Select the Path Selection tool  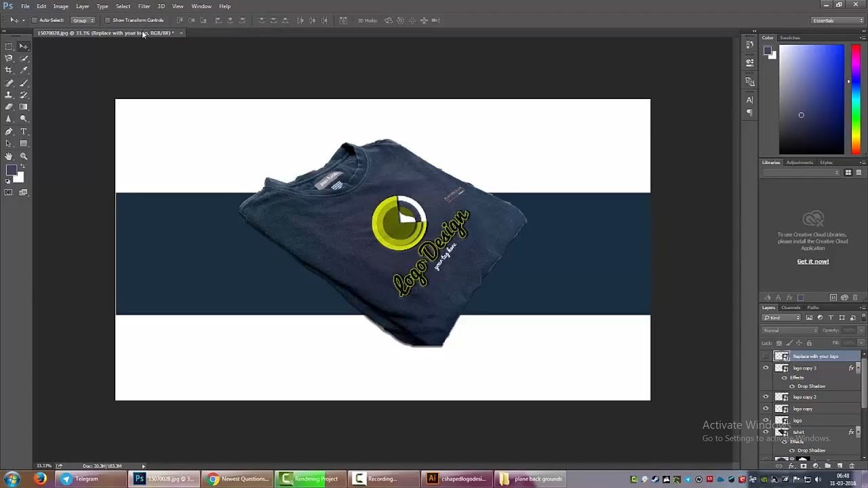click(9, 144)
